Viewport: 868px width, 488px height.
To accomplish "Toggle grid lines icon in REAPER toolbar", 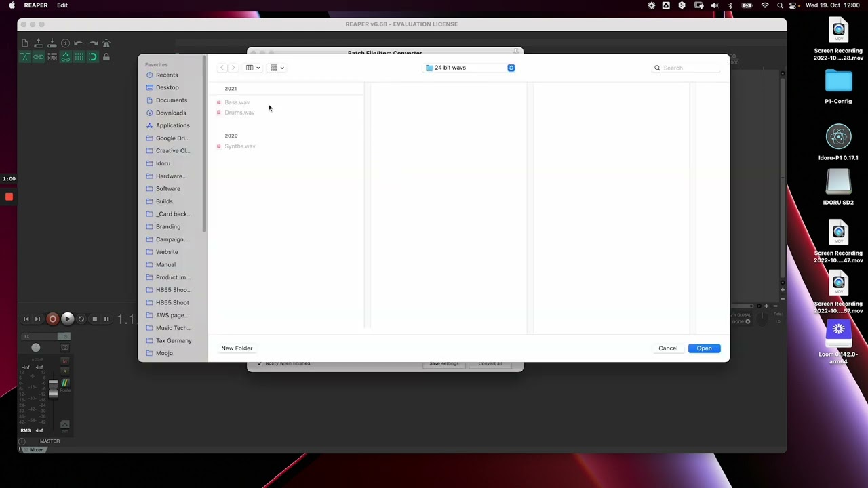I will pos(79,57).
